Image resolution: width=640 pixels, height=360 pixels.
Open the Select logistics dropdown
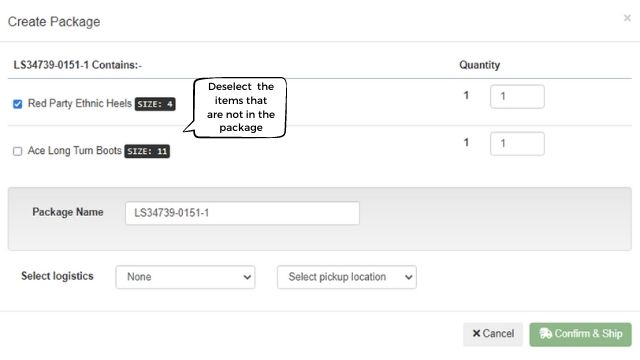(x=185, y=277)
